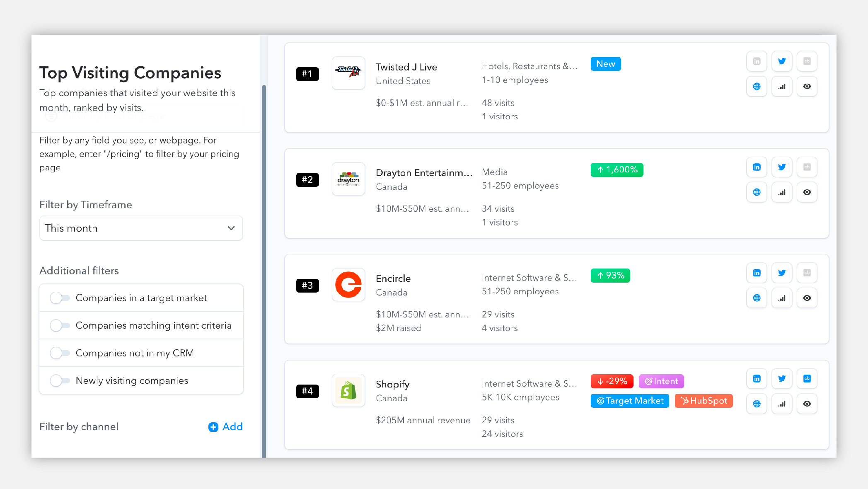Click the HubSpot badge on Shopify entry

tap(704, 401)
